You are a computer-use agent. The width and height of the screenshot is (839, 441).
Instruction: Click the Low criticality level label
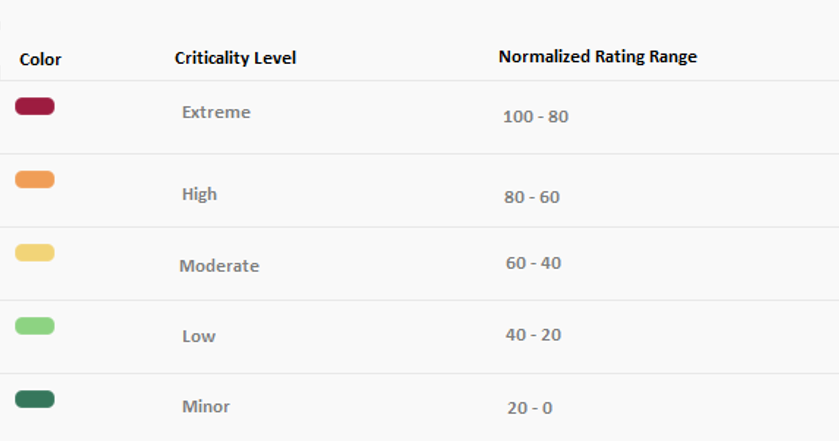point(198,337)
